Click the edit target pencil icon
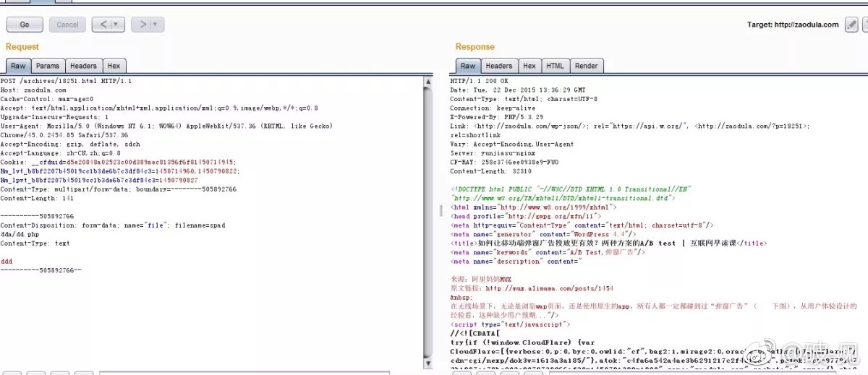868x375 pixels. tap(851, 25)
